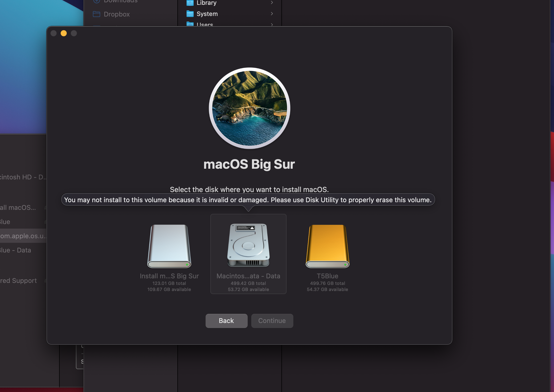Choose the yellow T5Blue external drive
The image size is (554, 392).
coord(327,246)
